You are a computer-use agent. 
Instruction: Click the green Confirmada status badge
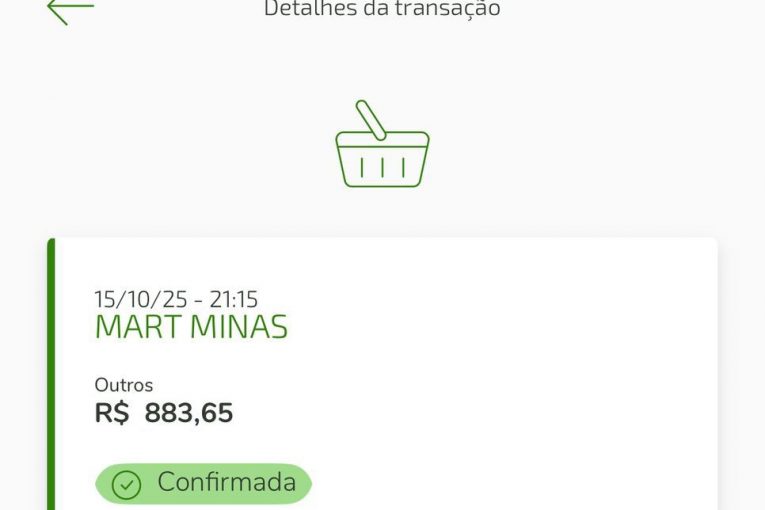point(203,484)
